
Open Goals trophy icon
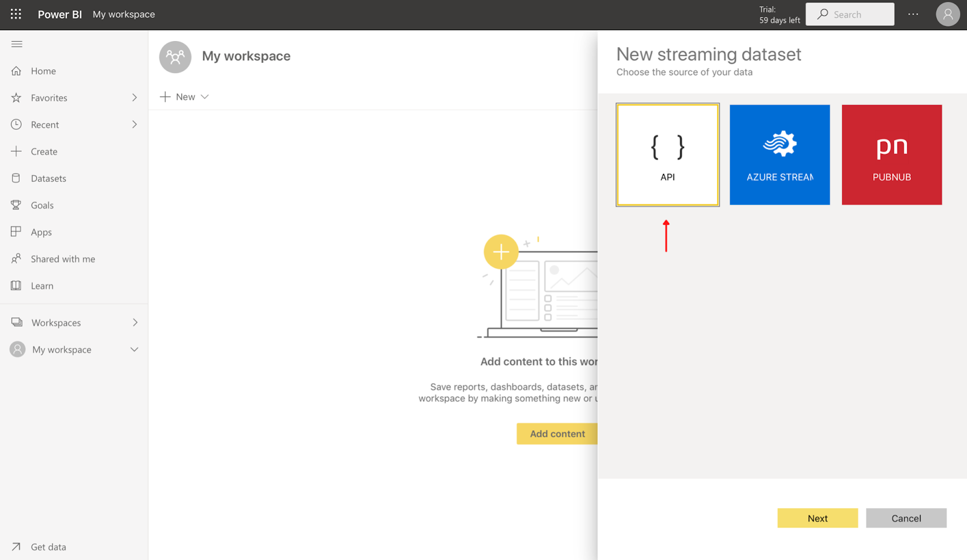click(x=16, y=205)
